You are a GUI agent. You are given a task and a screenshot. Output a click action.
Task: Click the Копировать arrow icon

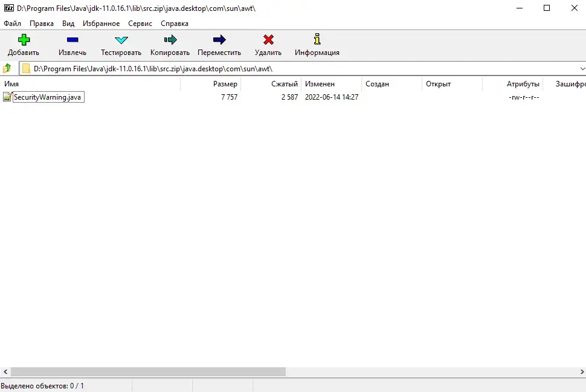170,40
